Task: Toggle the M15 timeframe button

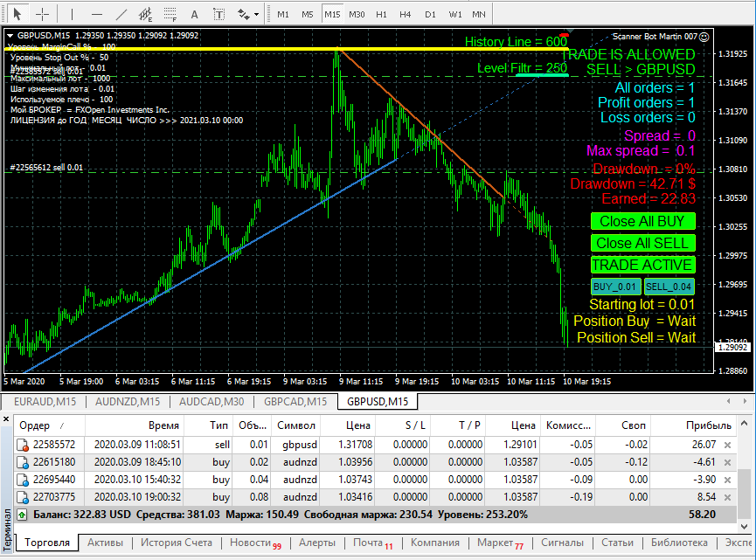Action: [x=332, y=15]
